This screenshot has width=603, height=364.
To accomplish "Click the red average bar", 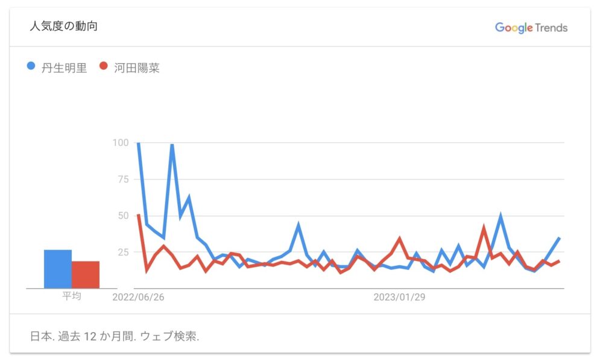I will click(86, 275).
